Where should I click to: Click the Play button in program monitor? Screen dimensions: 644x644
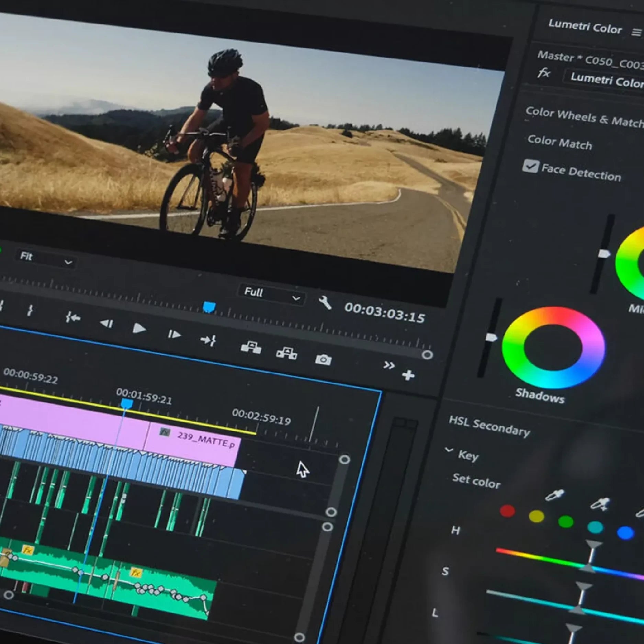[139, 329]
